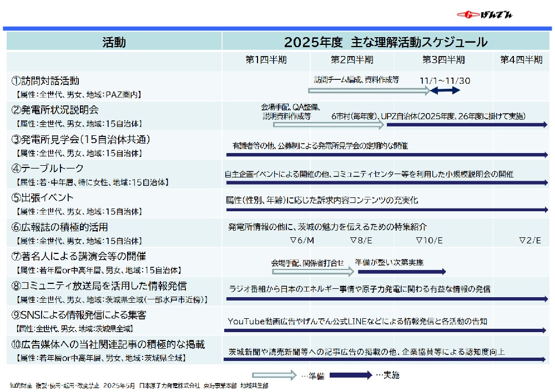
Task: Click the ③発電所見学会(15自治体共通) row title
Action: tap(80, 139)
